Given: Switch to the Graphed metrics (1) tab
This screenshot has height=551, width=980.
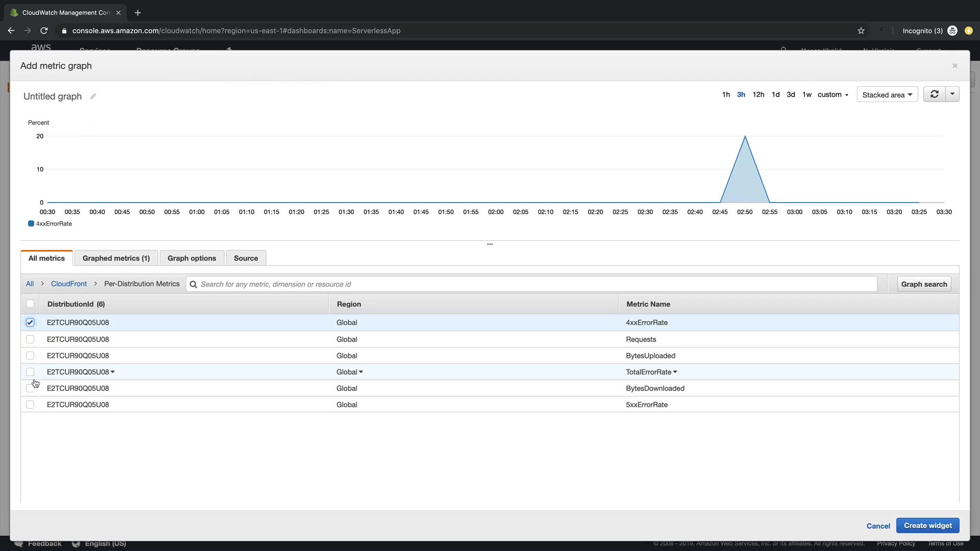Looking at the screenshot, I should point(116,258).
